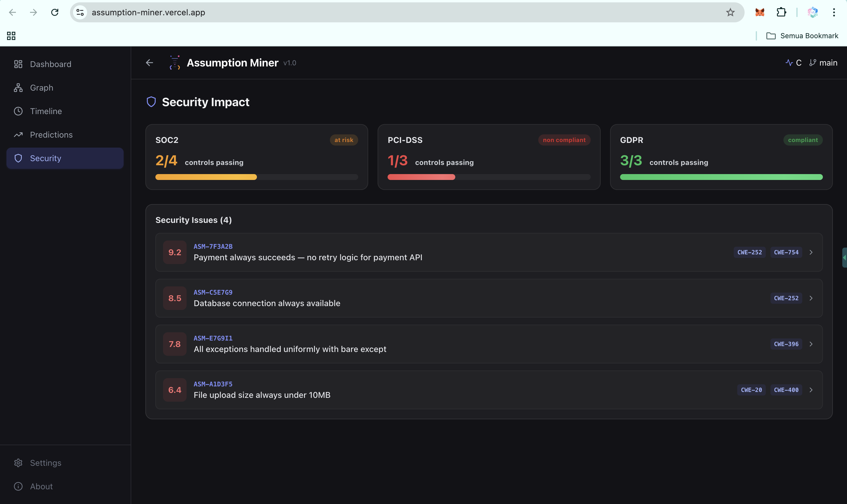
Task: Click the CWE-396 tag
Action: [786, 344]
